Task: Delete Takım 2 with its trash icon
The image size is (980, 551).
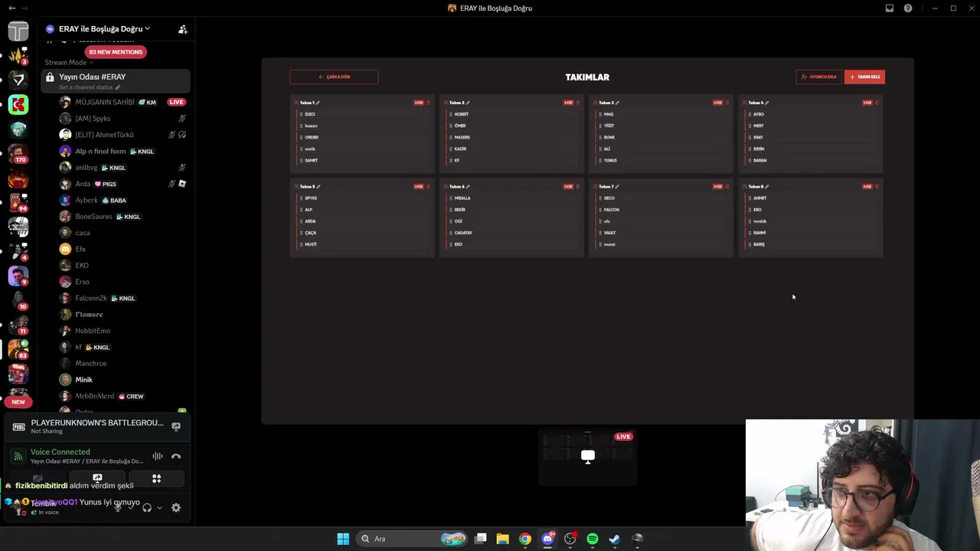Action: pyautogui.click(x=577, y=103)
